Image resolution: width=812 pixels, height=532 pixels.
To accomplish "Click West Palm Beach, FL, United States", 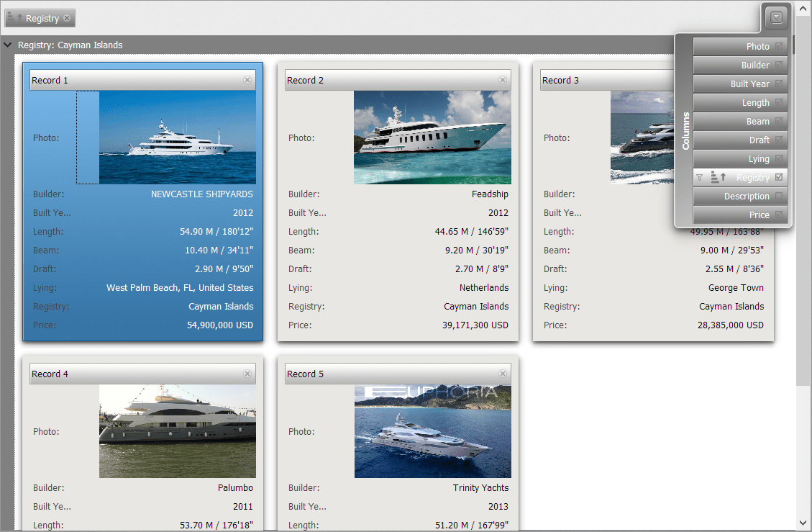I will 180,287.
